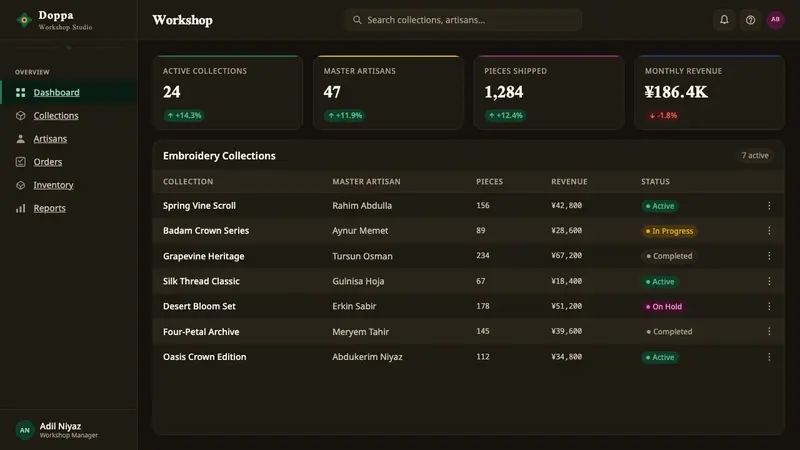
Task: Select the Spring Vine Scroll collection name
Action: [199, 206]
